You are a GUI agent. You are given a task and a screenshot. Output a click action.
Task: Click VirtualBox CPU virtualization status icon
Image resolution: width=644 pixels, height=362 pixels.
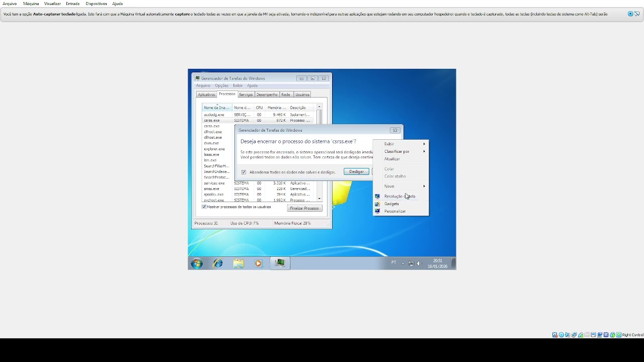[606, 335]
